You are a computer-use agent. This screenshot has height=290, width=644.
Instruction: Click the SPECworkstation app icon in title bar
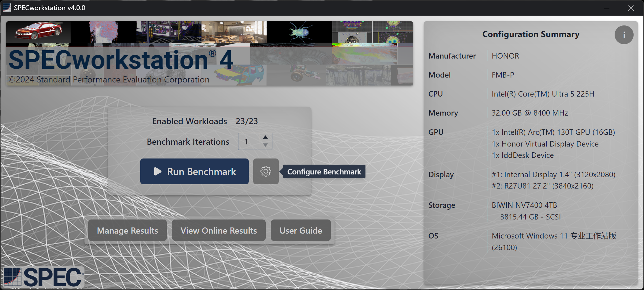pyautogui.click(x=7, y=8)
